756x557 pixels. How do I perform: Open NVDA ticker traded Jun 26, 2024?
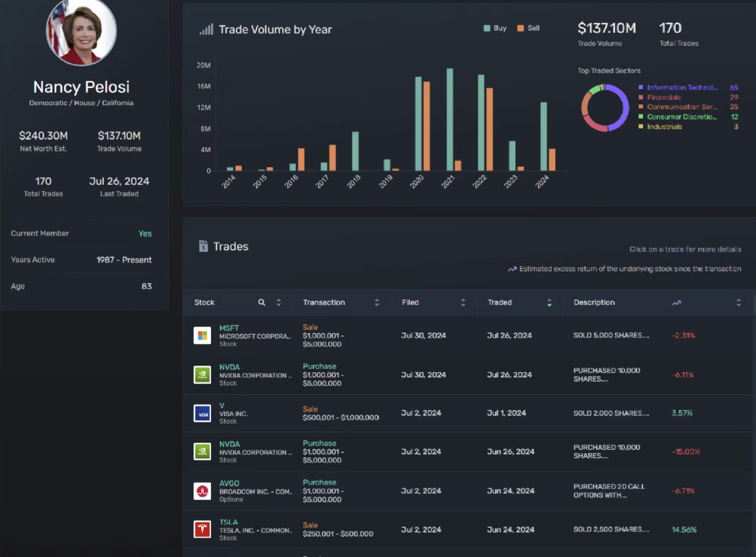pos(230,444)
